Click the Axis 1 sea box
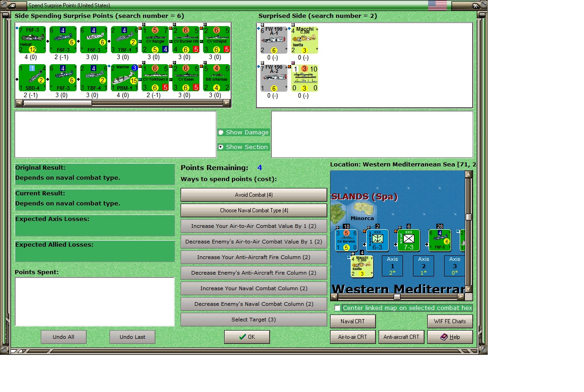Viewport: 584px width, 392px height. pyautogui.click(x=392, y=266)
